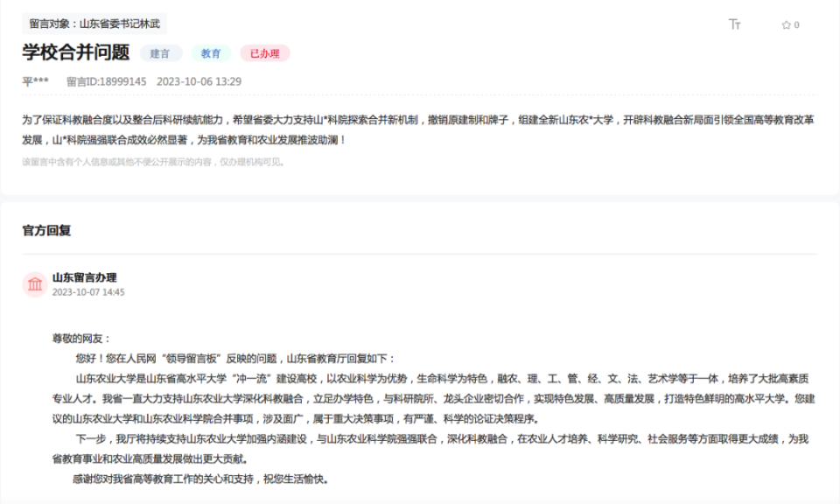Click the 留言对象 山东省委书记林武 label
The height and width of the screenshot is (504, 840).
pos(94,24)
